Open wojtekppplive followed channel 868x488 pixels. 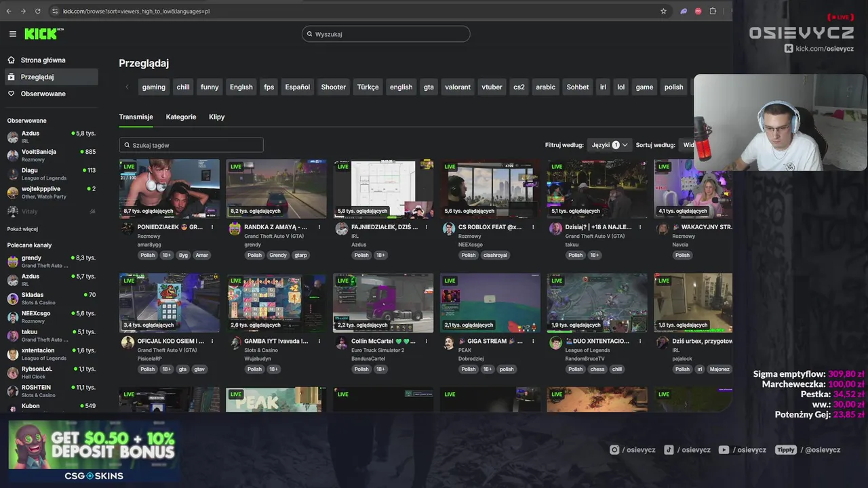[51, 192]
